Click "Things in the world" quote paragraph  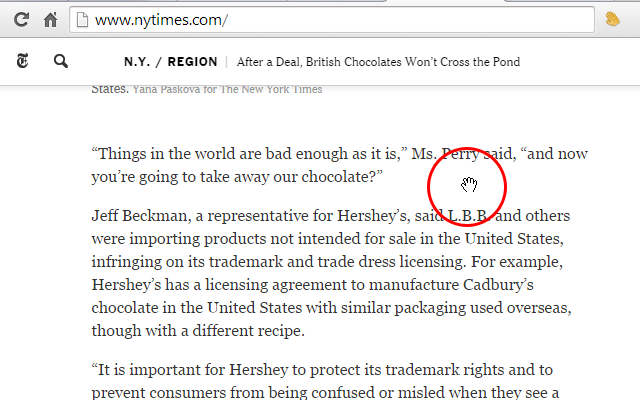340,165
